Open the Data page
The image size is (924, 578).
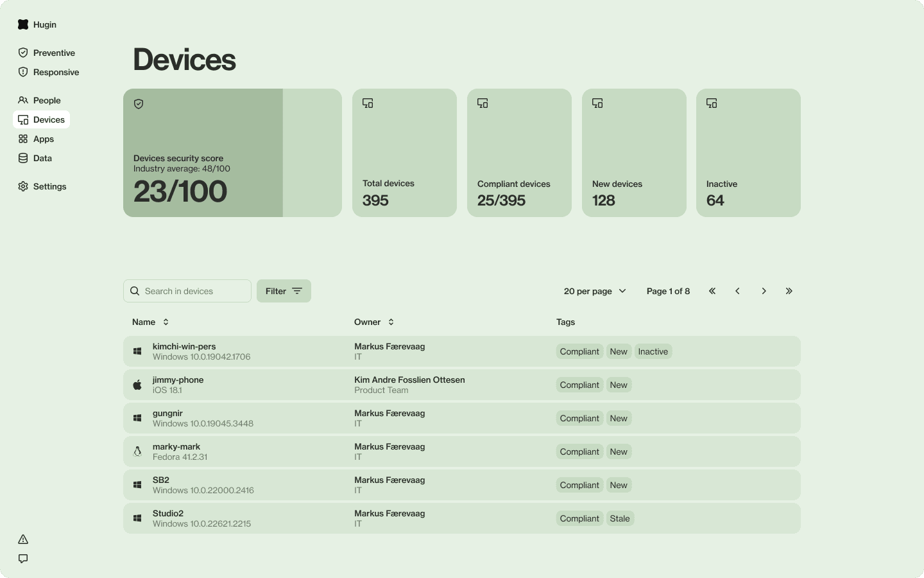click(x=35, y=158)
